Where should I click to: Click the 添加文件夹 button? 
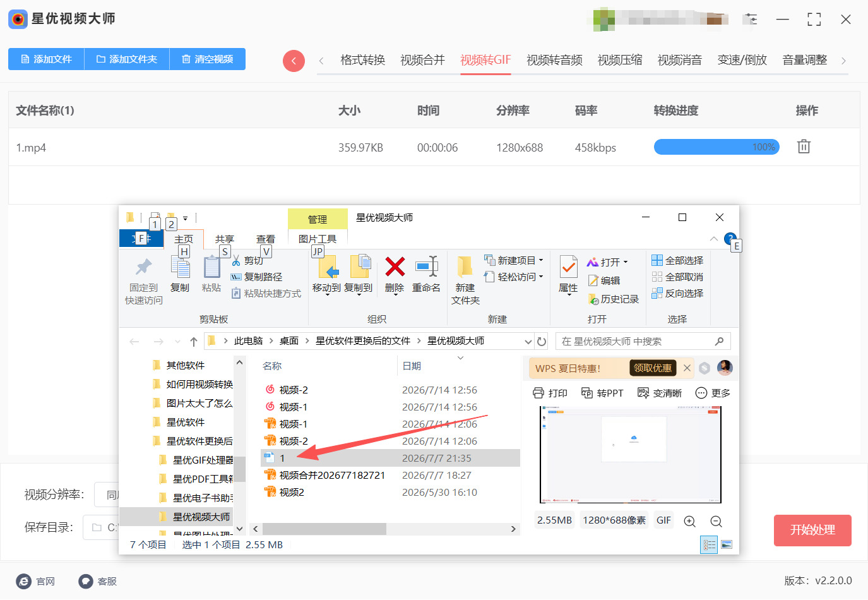[127, 59]
